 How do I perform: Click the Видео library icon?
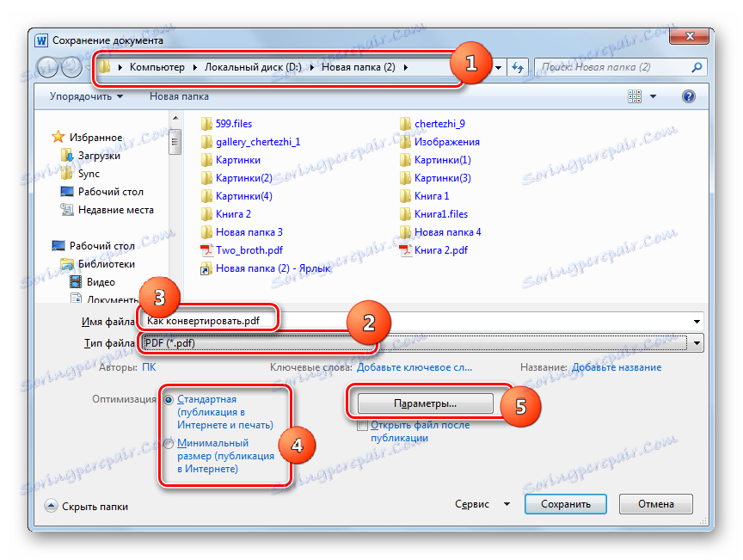click(x=76, y=281)
